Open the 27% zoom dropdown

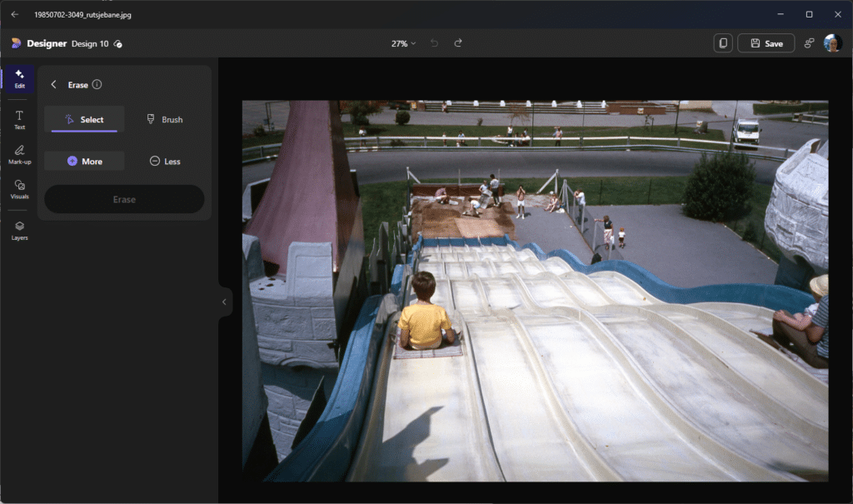[403, 43]
